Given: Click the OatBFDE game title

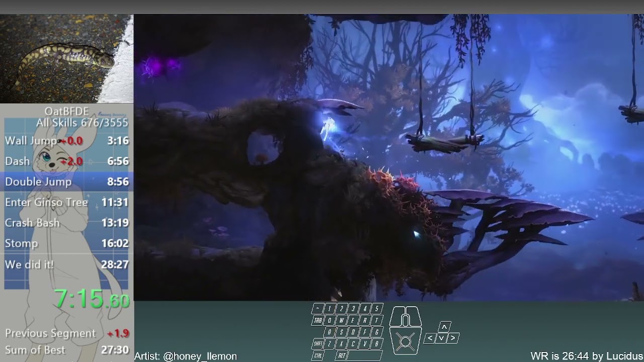Looking at the screenshot, I should click(x=66, y=112).
